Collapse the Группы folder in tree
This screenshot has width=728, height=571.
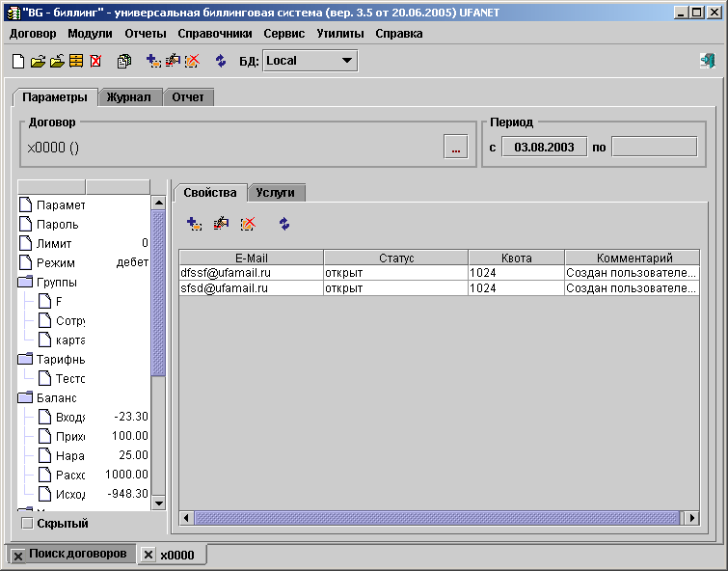(x=25, y=283)
